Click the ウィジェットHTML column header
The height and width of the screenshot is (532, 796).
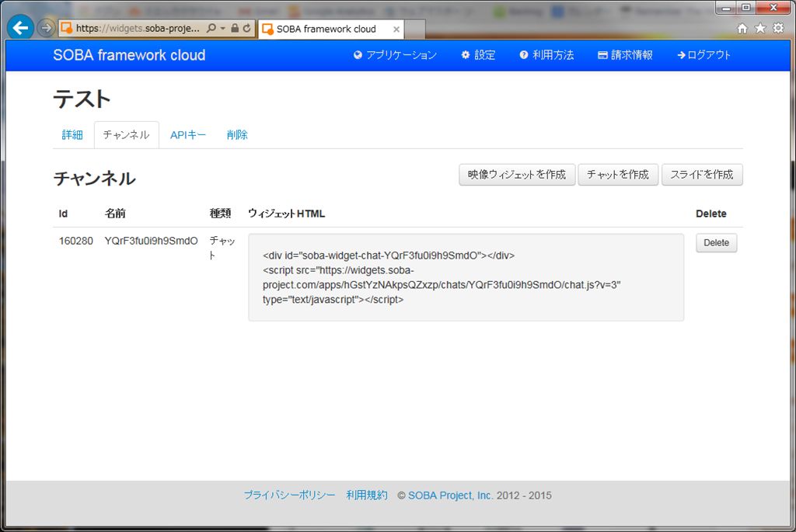pyautogui.click(x=287, y=214)
